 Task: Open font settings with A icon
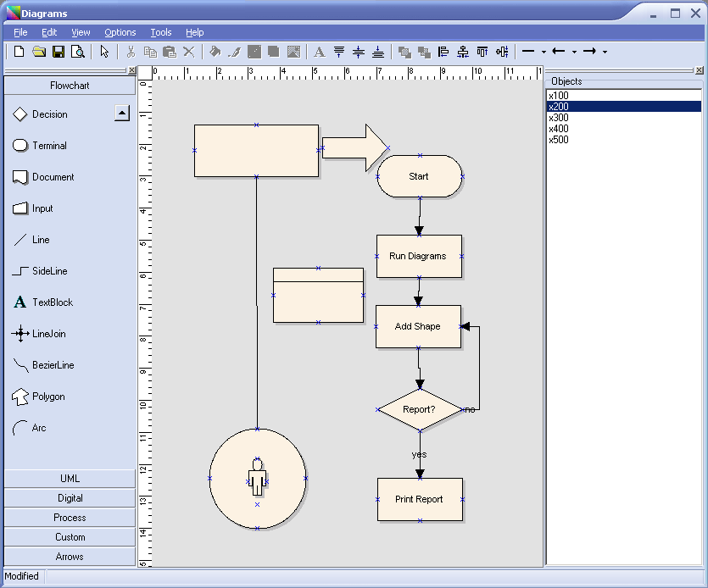[319, 52]
